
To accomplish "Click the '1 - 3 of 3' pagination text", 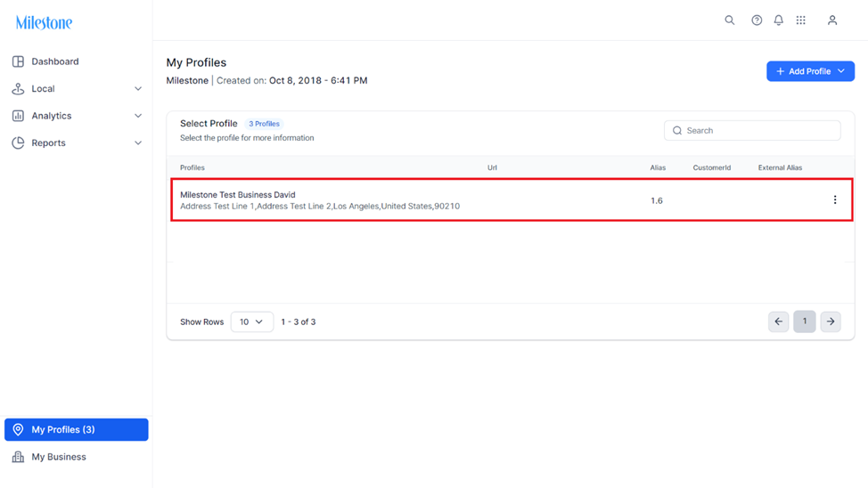I will pyautogui.click(x=299, y=322).
